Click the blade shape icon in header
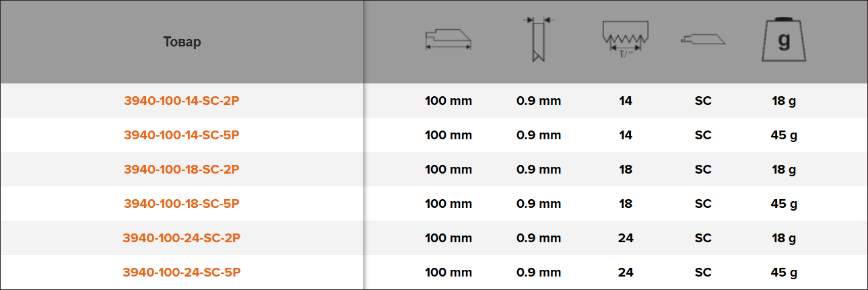868x290 pixels. tap(703, 40)
